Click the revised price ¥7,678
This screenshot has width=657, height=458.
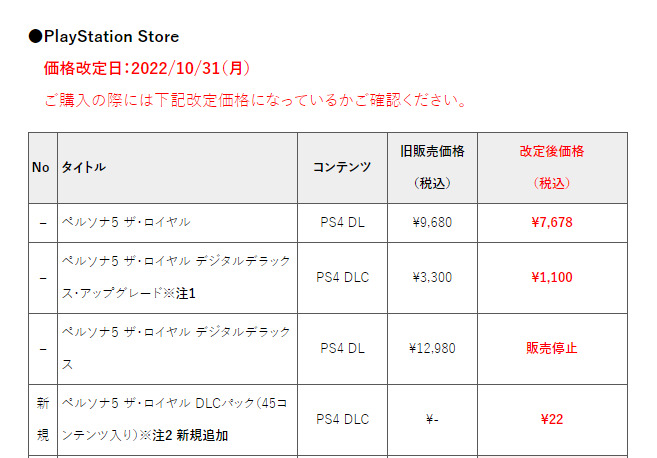552,221
